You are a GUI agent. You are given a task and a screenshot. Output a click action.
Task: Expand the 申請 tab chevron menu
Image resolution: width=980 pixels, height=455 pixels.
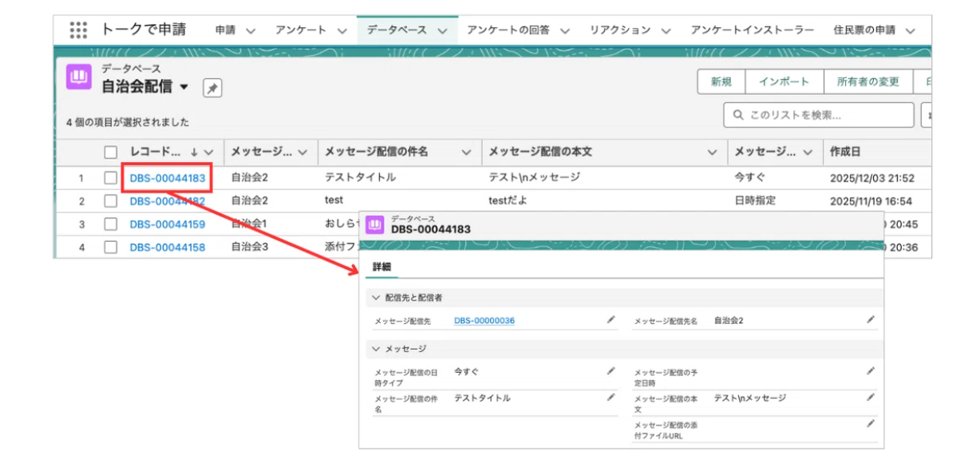251,30
